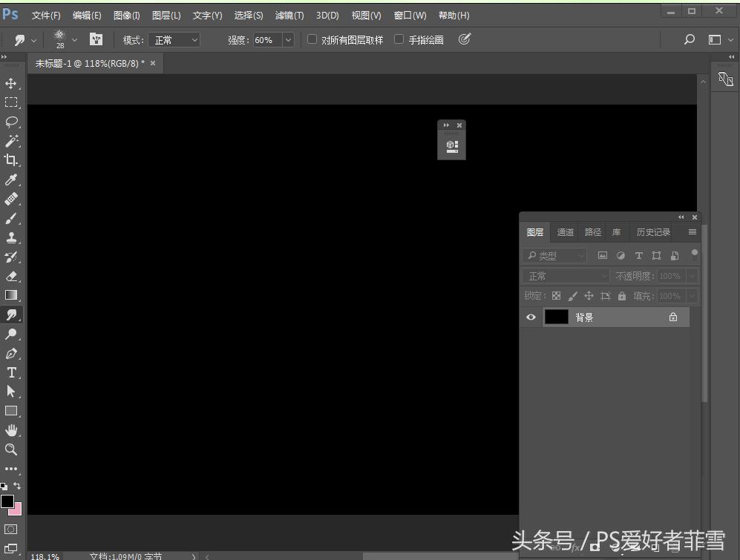
Task: Switch to the 通道 channels tab
Action: pyautogui.click(x=565, y=232)
